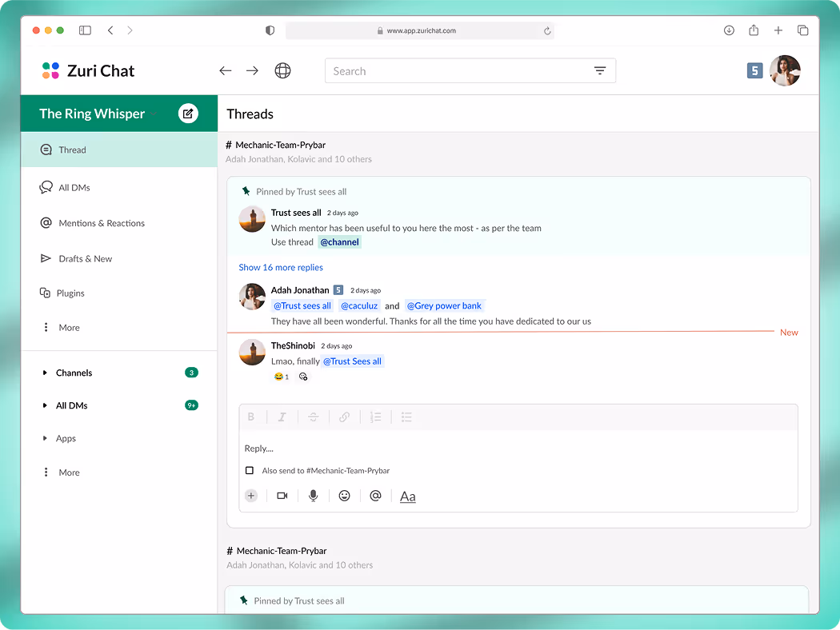Open Adah Jonathan's avatar in thread

[252, 297]
